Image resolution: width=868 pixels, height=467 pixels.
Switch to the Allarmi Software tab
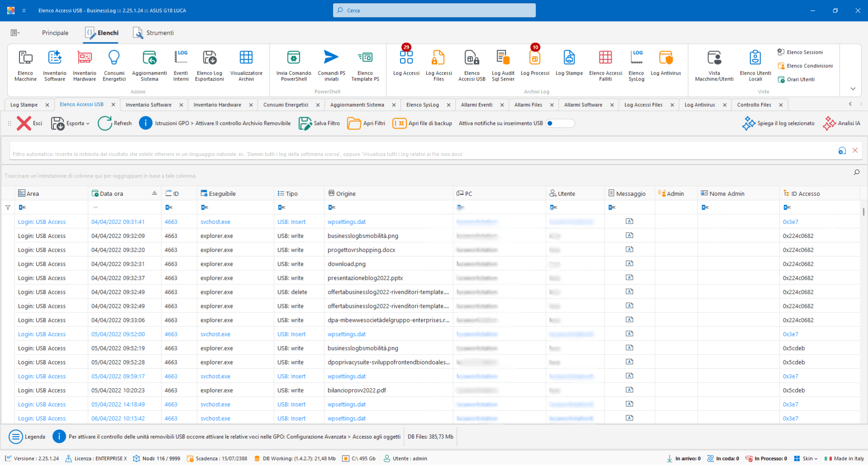(x=583, y=105)
